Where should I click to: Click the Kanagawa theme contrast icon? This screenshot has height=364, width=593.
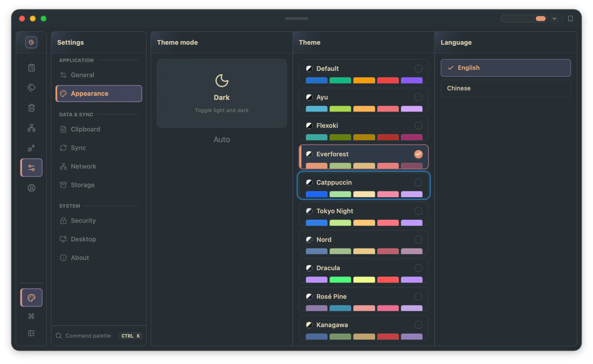[x=309, y=325]
